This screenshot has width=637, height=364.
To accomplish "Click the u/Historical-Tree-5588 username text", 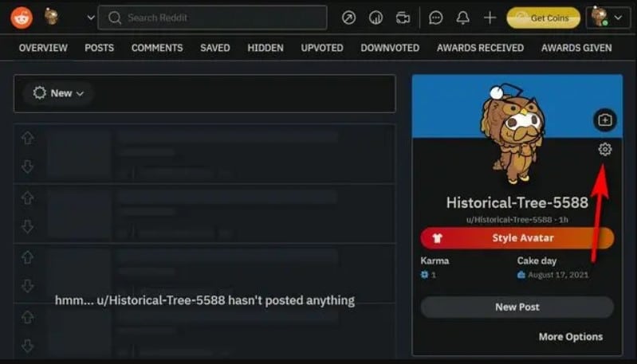I will tap(509, 220).
